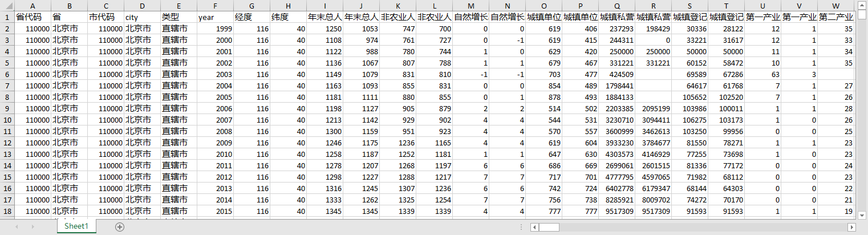Click the cell with value 4777795
This screenshot has height=235, width=868.
(616, 177)
